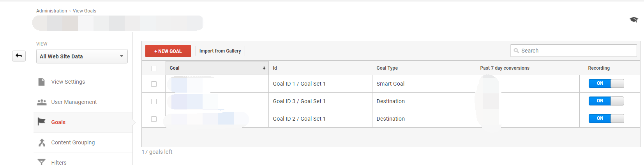Click the Goal column sort arrow
The width and height of the screenshot is (644, 165).
coord(264,68)
